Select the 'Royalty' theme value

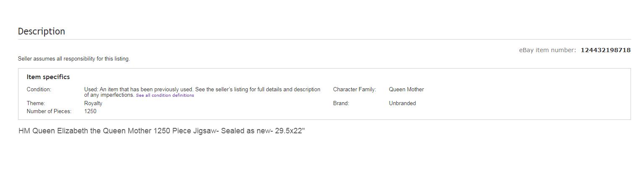93,103
